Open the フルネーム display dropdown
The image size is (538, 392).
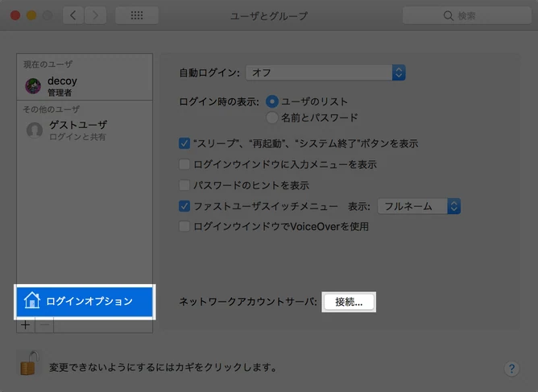click(x=419, y=206)
